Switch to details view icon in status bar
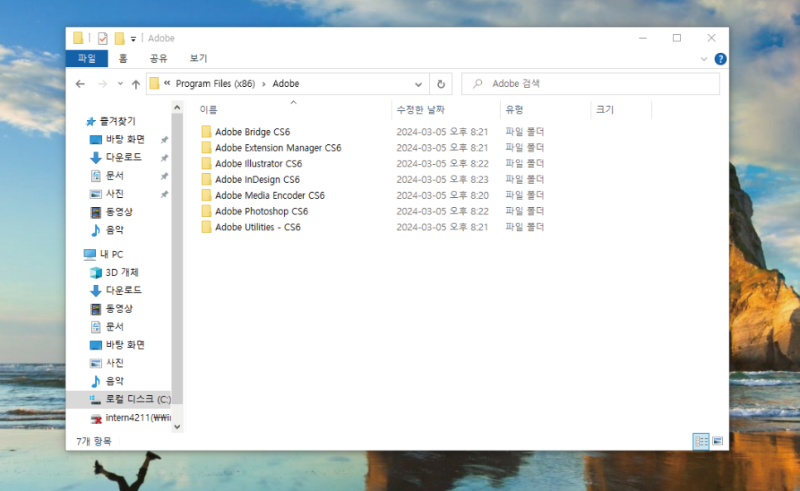 (x=701, y=441)
